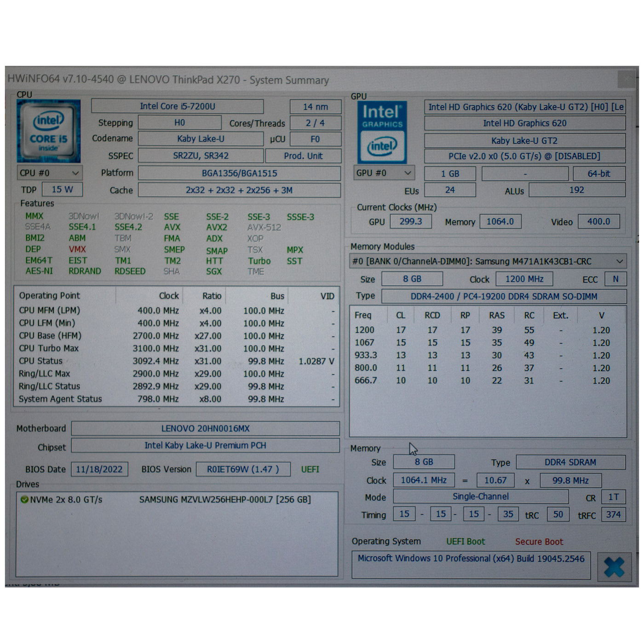Click the CR 1T field
Viewport: 644px width, 644px height.
pos(613,497)
